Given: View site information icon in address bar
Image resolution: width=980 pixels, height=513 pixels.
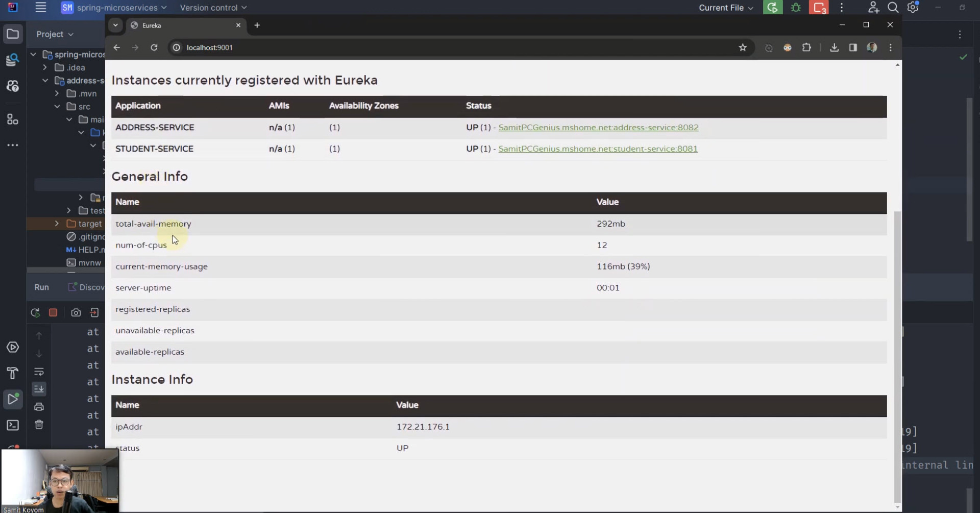Looking at the screenshot, I should click(177, 47).
